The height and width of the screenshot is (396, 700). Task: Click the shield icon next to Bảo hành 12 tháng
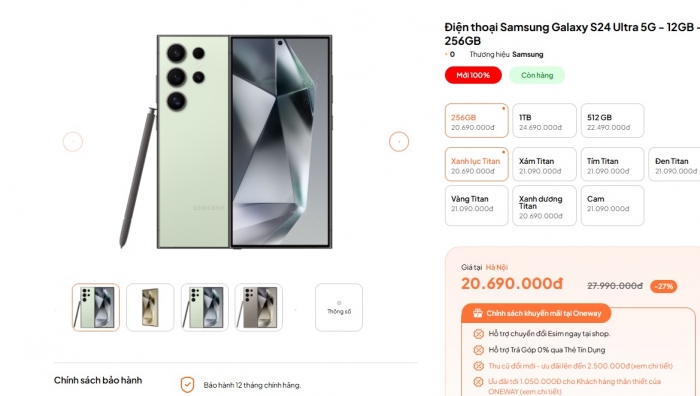click(x=188, y=384)
